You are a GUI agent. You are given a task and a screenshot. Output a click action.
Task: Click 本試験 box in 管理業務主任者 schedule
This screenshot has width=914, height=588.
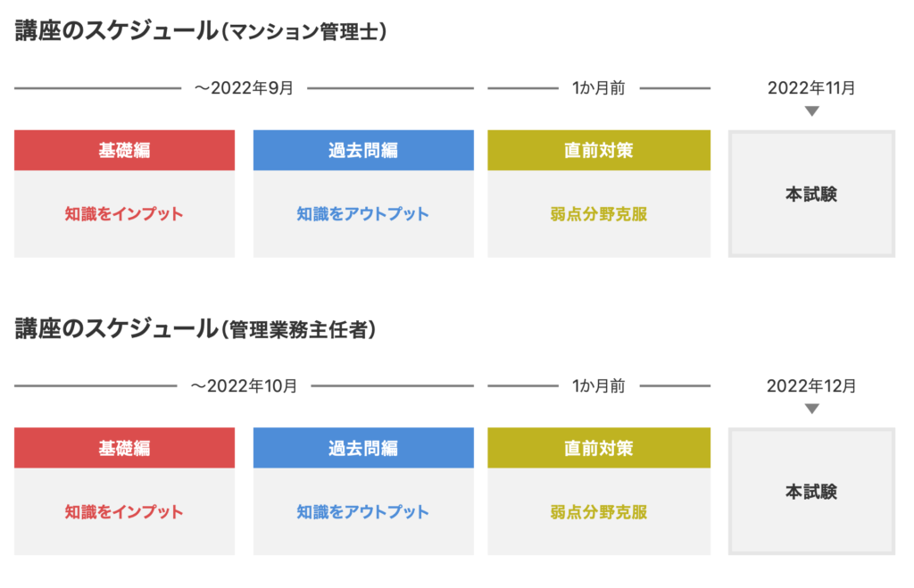pos(811,492)
